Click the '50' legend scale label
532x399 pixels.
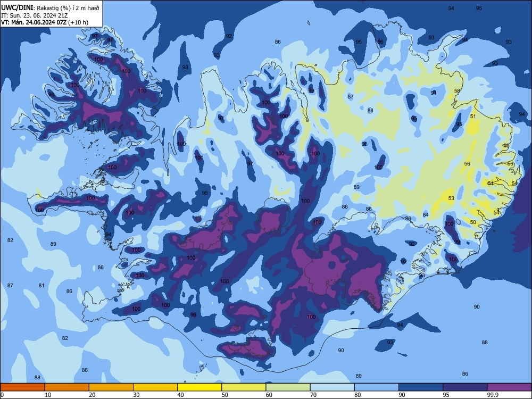coord(225,395)
